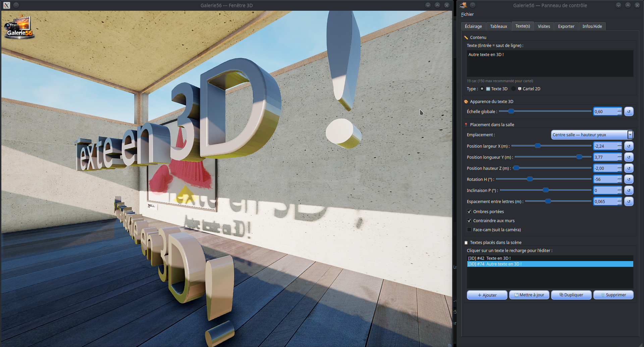Click round pin button in Fenêtre 3D titlebar

(x=16, y=5)
